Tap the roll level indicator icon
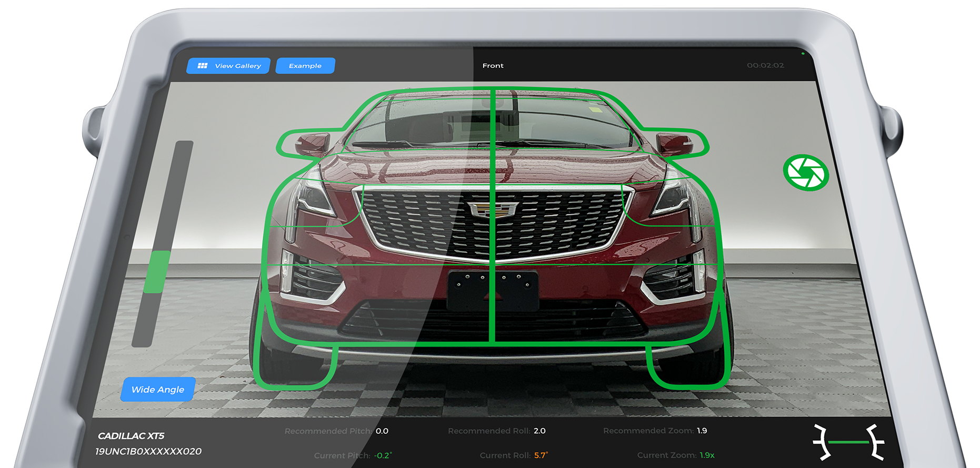Screen dimensions: 980x468 coord(848,442)
